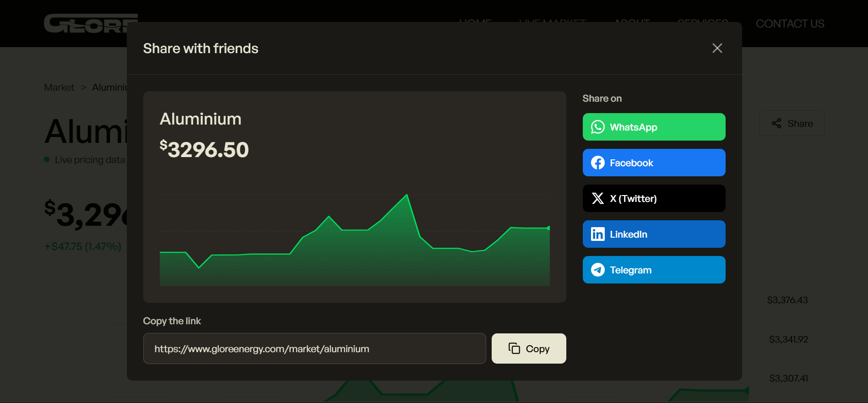Close the Share with friends dialog
The width and height of the screenshot is (868, 403).
pos(717,48)
